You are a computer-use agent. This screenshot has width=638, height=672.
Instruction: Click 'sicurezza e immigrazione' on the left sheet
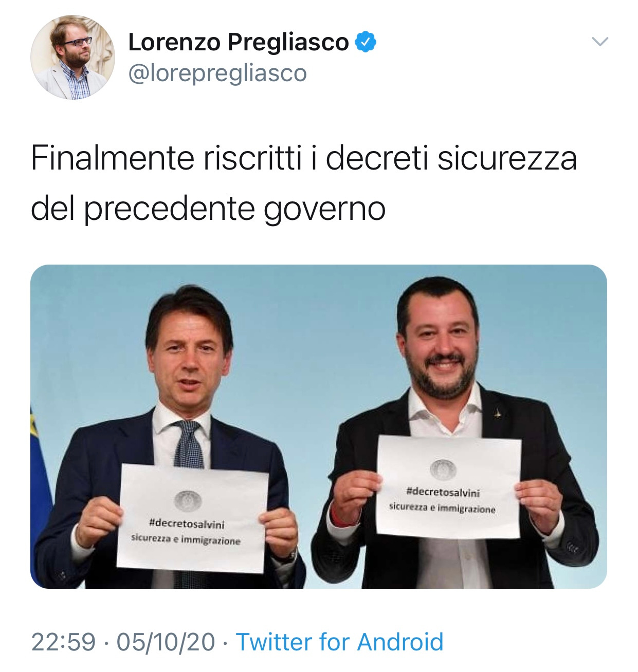186,539
